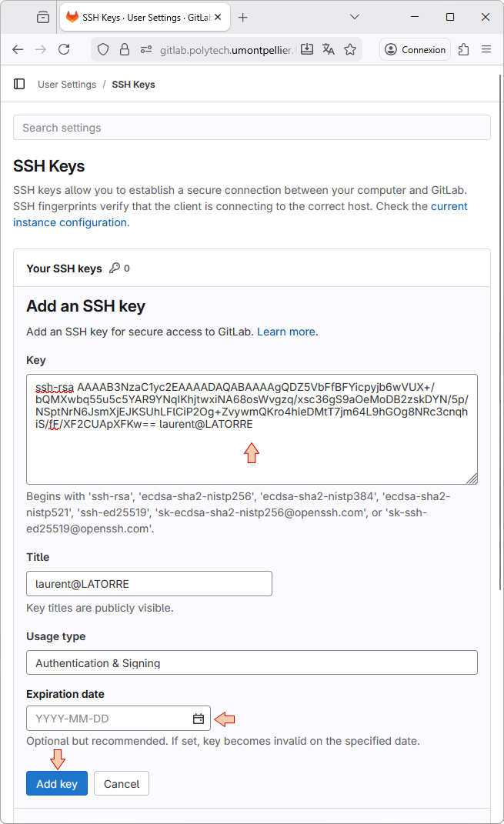Open Firefox hamburger application menu
The height and width of the screenshot is (824, 504).
click(x=486, y=49)
